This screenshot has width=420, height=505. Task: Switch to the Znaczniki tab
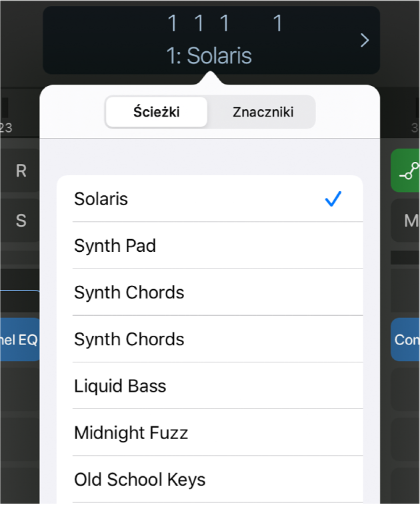tap(263, 112)
